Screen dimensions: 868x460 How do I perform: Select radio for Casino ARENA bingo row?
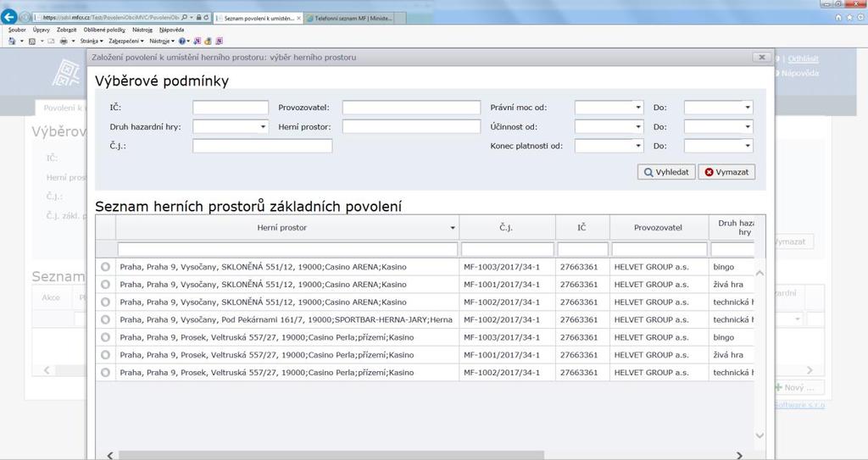pos(105,267)
